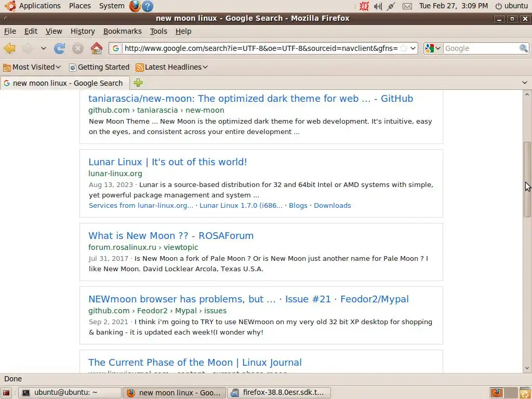Open the ubuntu user power menu

pos(511,6)
